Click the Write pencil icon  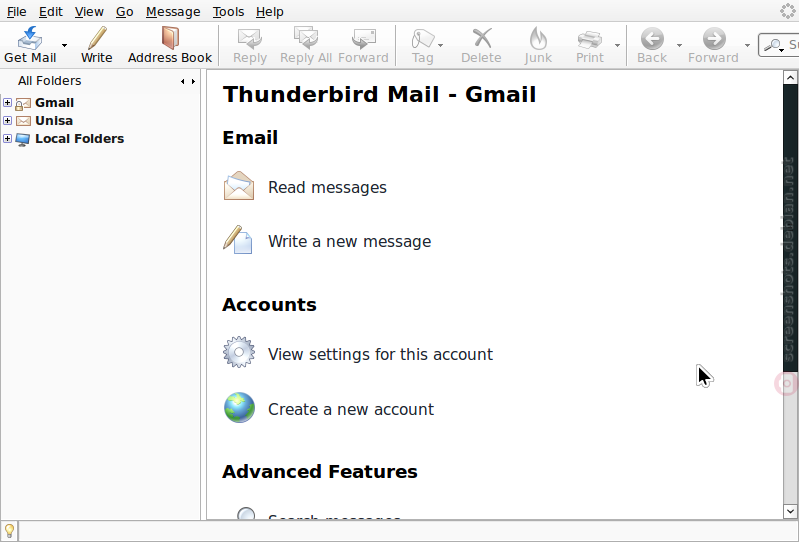click(96, 39)
